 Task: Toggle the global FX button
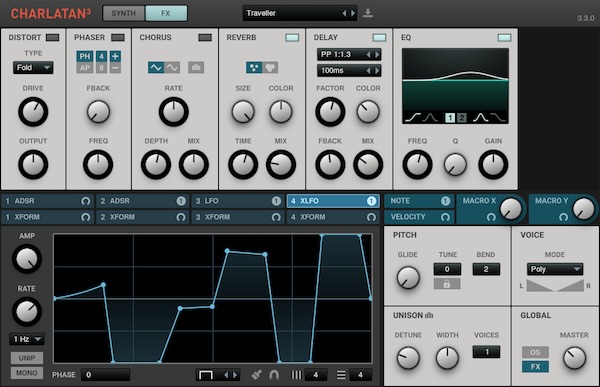click(x=535, y=367)
